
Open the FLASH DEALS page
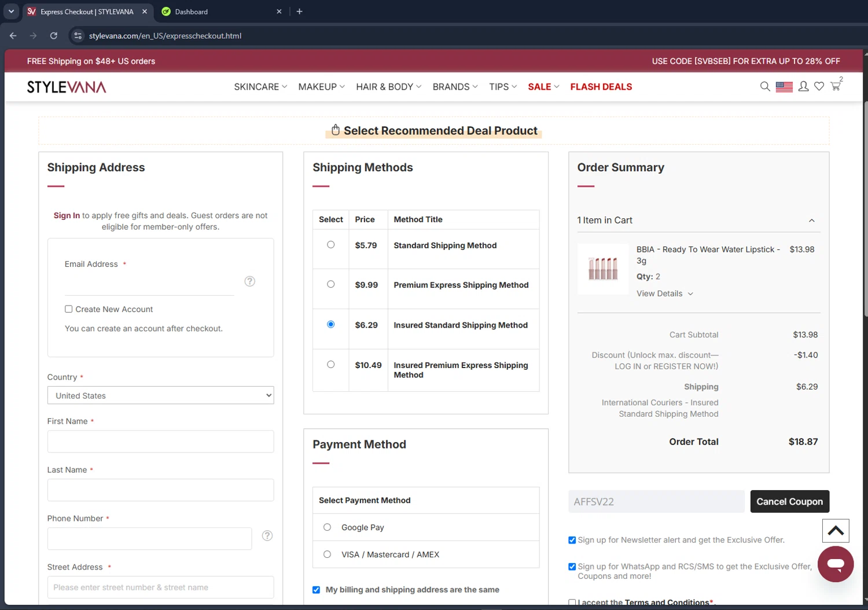(x=601, y=87)
